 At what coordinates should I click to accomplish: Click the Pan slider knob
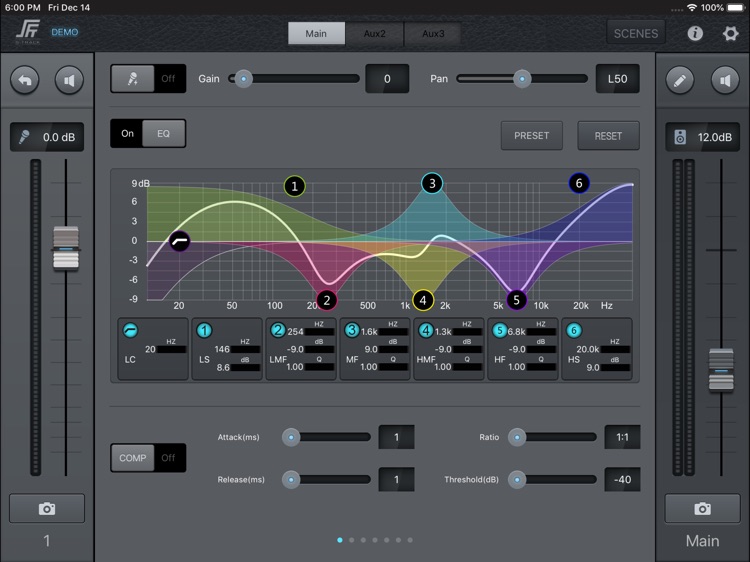tap(522, 78)
